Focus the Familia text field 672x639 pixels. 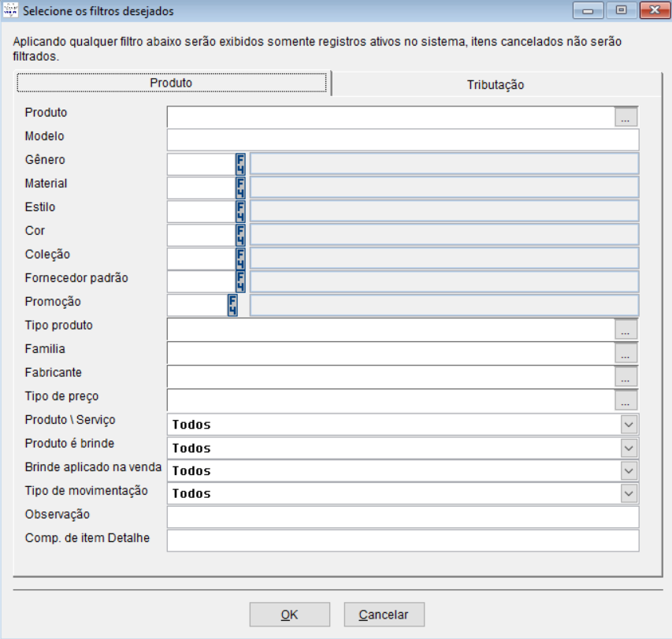pos(391,353)
